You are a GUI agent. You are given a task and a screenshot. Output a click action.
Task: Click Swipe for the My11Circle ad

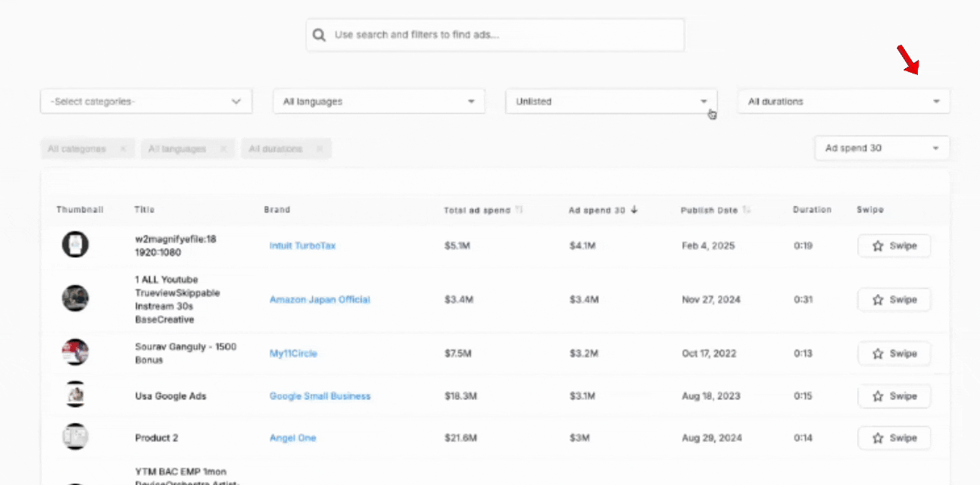pos(894,353)
